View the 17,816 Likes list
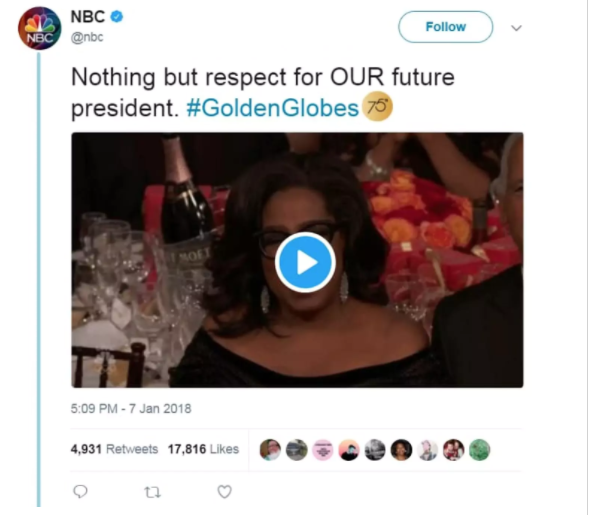The height and width of the screenshot is (515, 590). (203, 449)
